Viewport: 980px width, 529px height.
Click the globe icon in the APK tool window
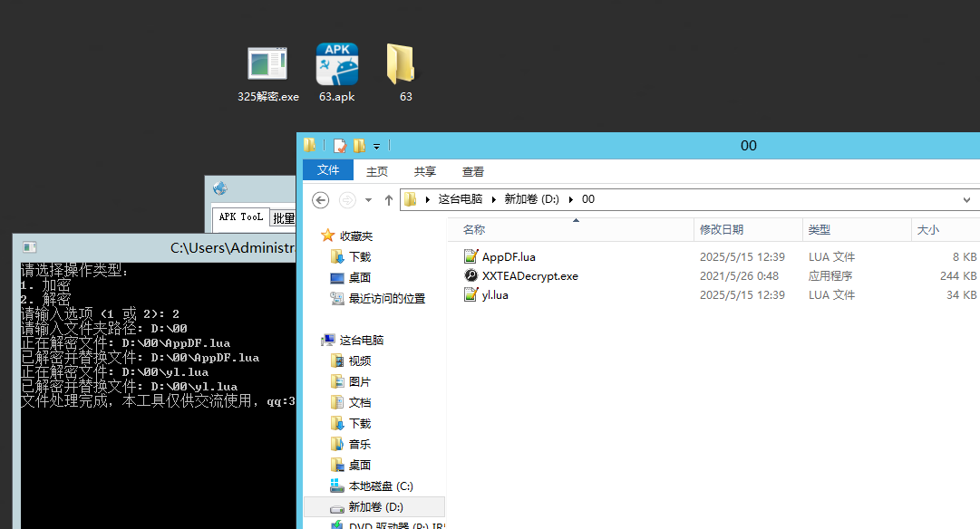(219, 188)
